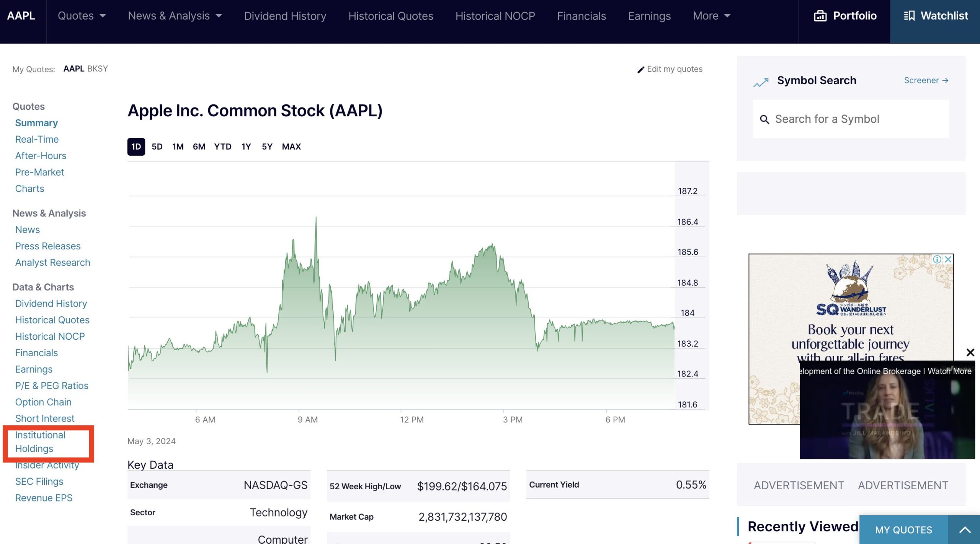Screen dimensions: 980x544
Task: Open the Charts sidebar link
Action: pos(29,189)
